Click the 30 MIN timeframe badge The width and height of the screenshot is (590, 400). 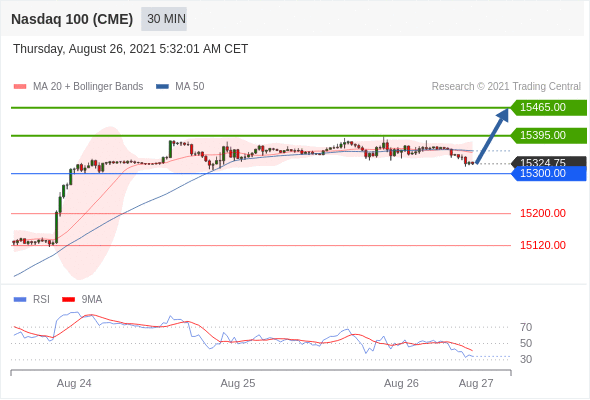(x=164, y=19)
